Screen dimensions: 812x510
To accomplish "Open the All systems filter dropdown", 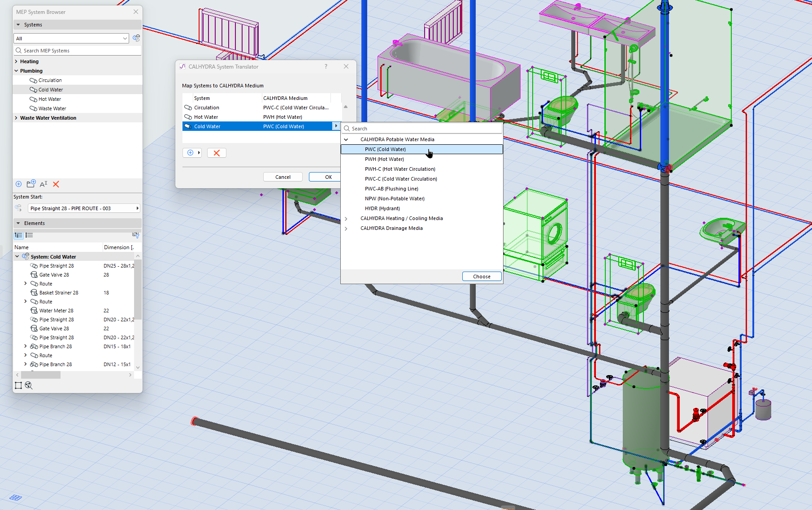I will [71, 39].
